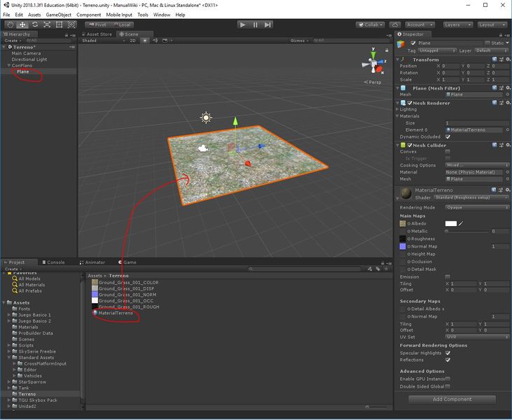Open Transform component help icon

coord(494,59)
